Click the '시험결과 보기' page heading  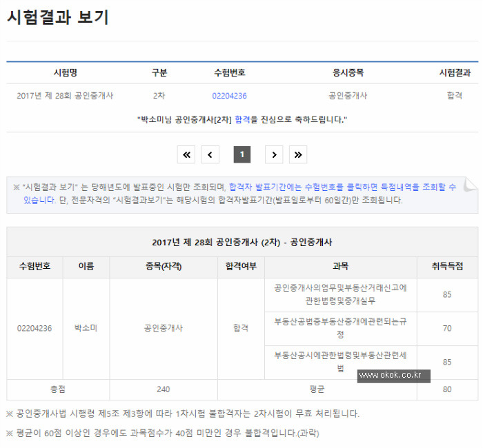pyautogui.click(x=58, y=17)
